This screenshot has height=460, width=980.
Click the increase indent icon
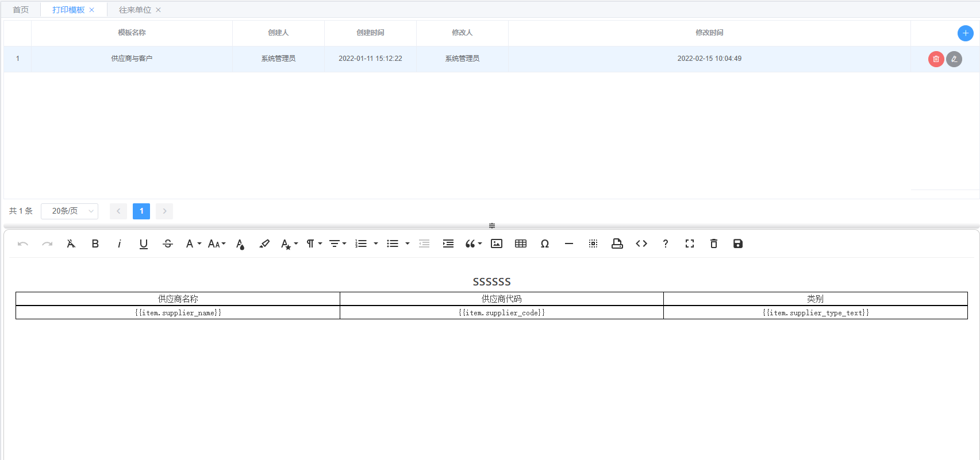pyautogui.click(x=448, y=244)
